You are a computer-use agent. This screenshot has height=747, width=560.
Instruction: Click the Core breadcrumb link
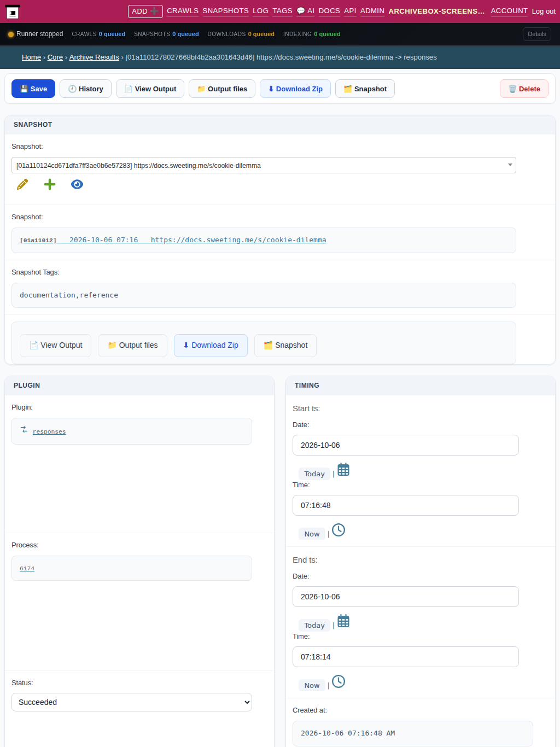tap(55, 57)
